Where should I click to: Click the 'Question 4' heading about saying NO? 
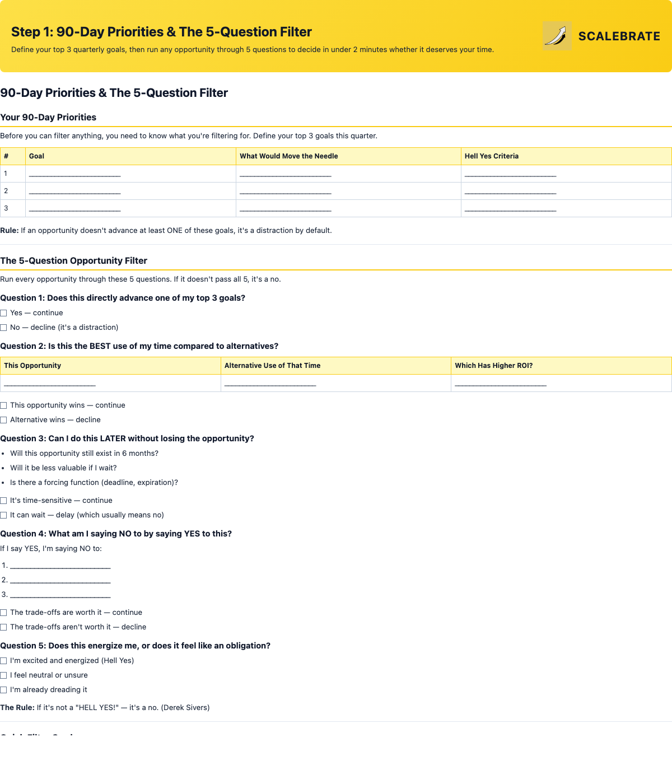(x=116, y=534)
